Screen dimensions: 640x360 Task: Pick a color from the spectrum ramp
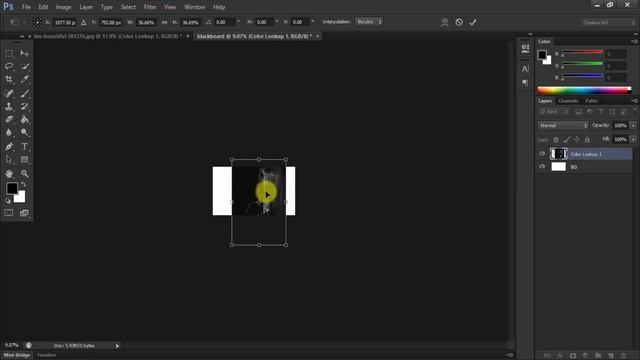584,90
